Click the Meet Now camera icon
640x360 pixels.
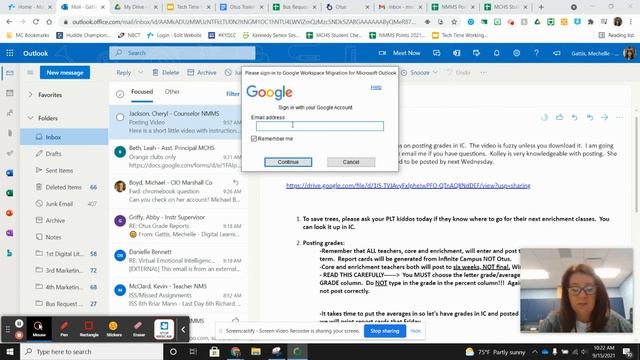[382, 53]
